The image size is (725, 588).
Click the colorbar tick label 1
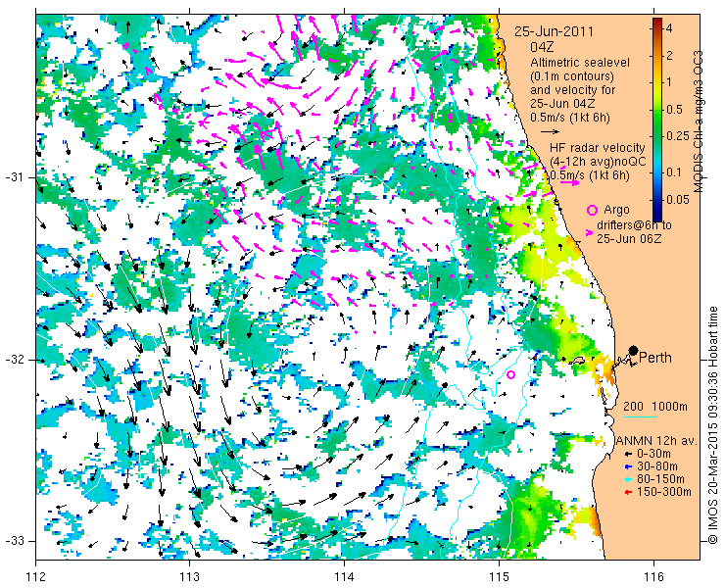pyautogui.click(x=669, y=82)
